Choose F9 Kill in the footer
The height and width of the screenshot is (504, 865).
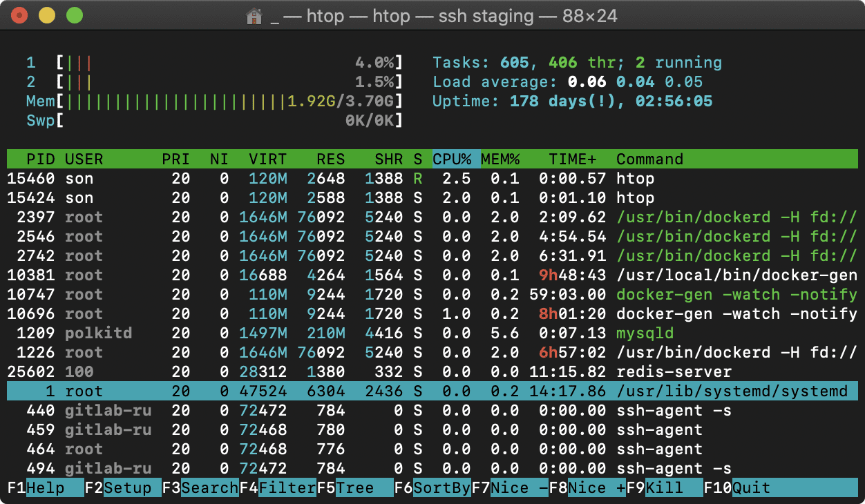[665, 488]
